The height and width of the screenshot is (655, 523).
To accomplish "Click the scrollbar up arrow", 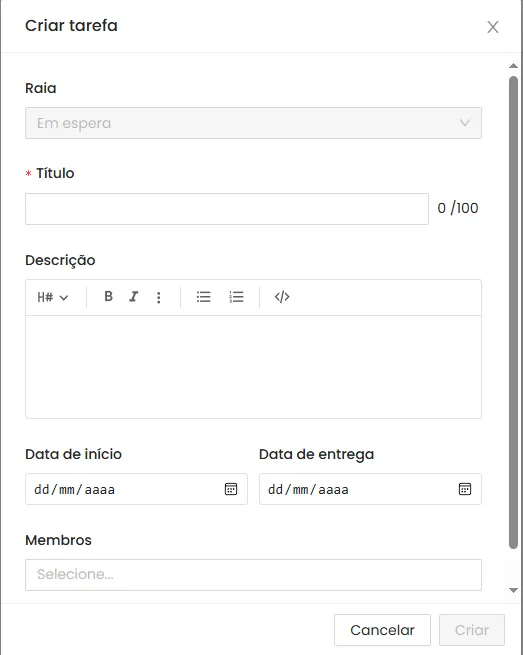I will point(513,66).
